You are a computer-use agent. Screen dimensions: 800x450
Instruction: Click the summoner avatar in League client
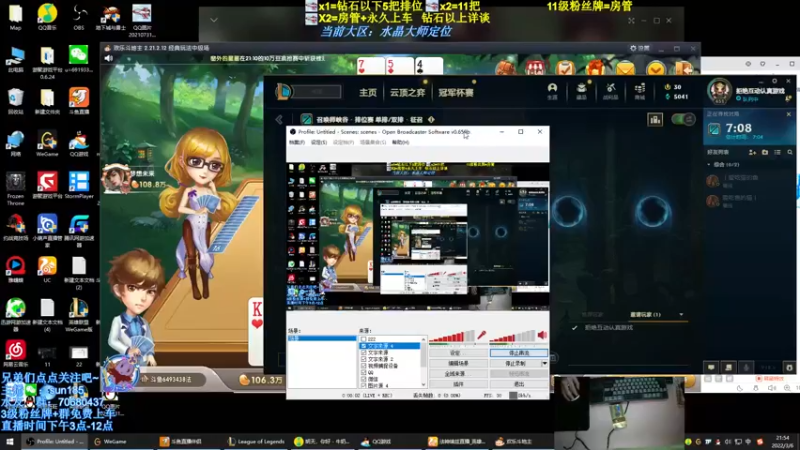click(719, 91)
